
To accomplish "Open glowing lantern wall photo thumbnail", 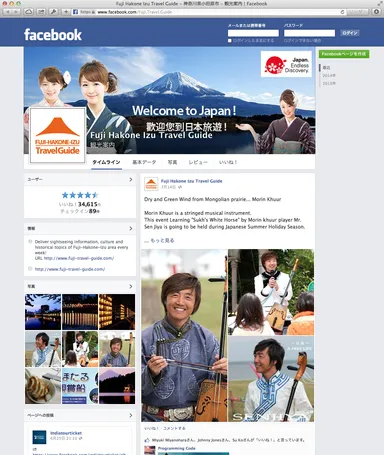I will 117,312.
